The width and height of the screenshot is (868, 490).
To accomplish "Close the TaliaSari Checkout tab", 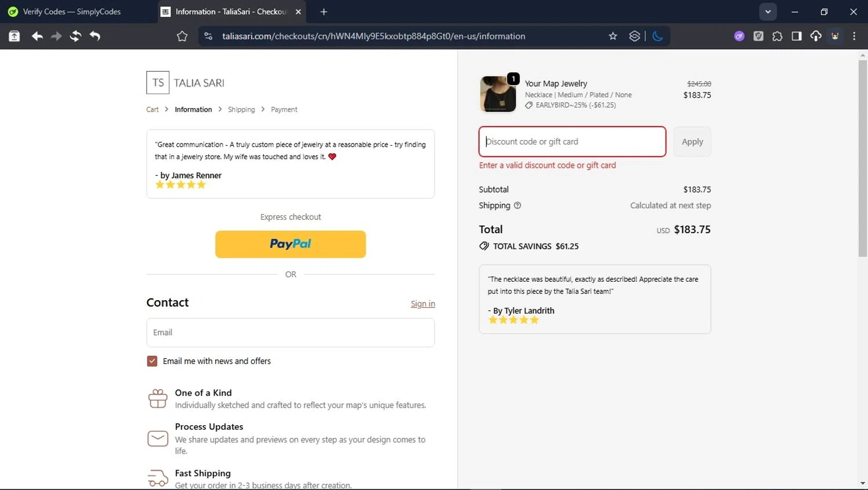I will pos(298,12).
